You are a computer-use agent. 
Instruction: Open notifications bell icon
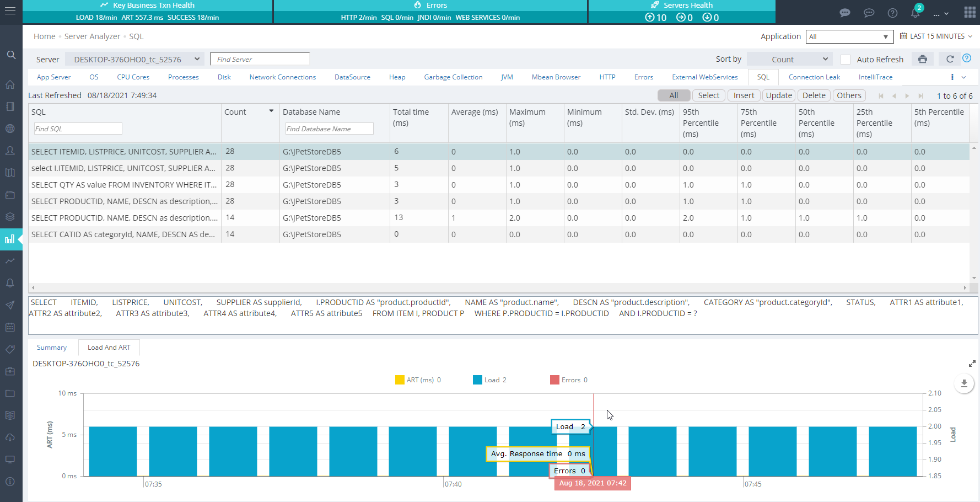click(x=916, y=12)
